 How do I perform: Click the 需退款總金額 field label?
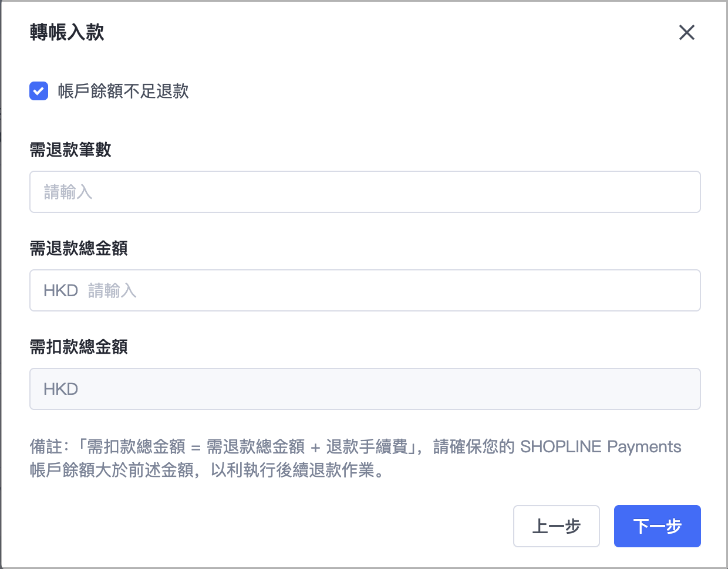click(x=79, y=248)
